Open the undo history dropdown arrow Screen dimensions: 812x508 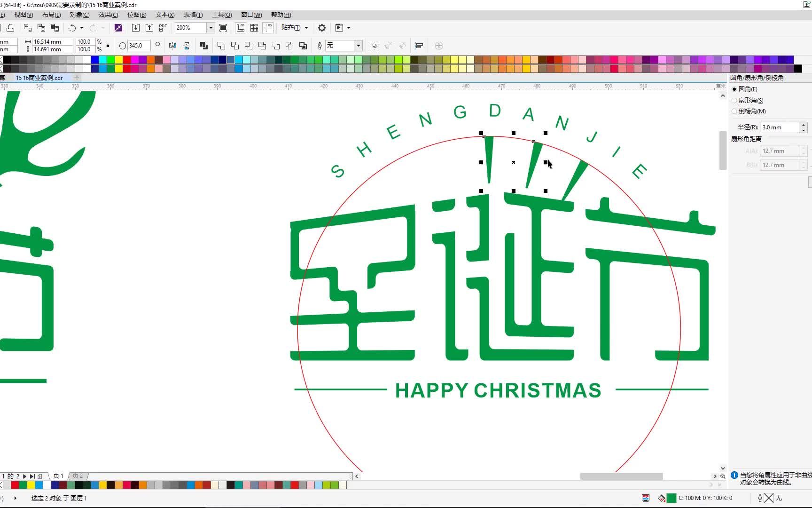point(82,28)
